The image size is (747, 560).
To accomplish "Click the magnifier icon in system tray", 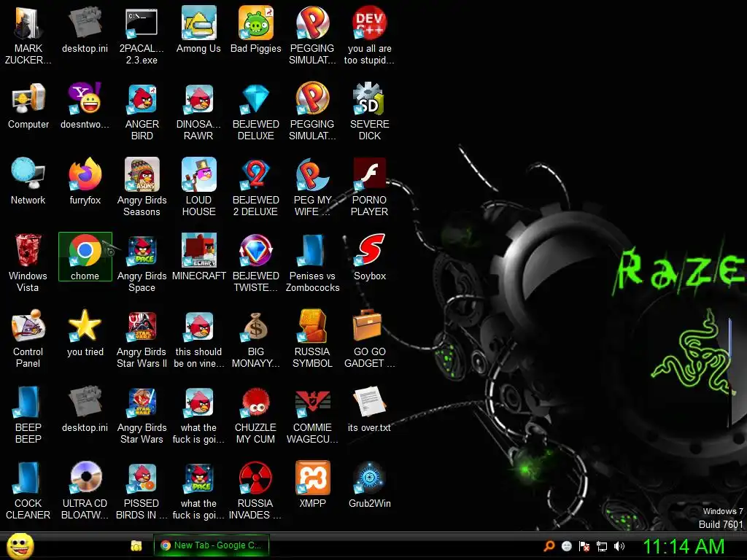I will tap(549, 546).
